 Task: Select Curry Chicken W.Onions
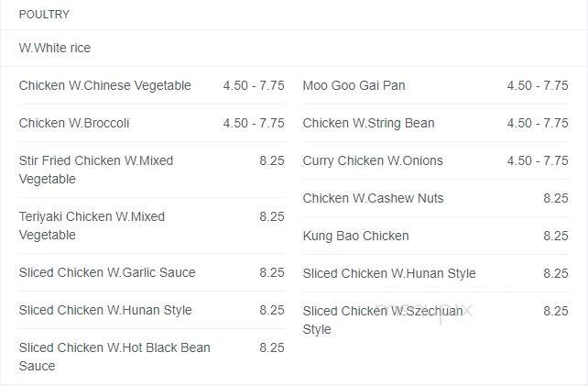[373, 160]
